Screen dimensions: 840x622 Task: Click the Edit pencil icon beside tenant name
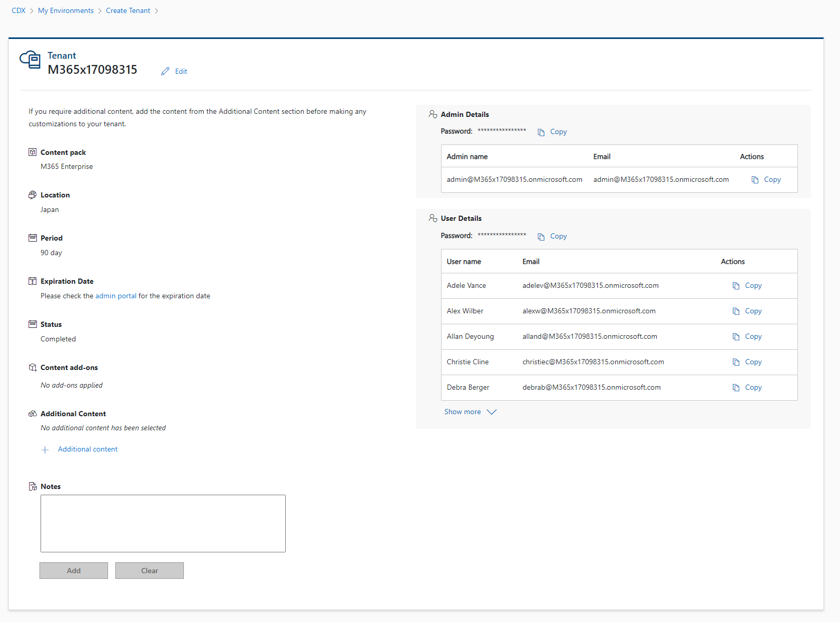tap(165, 71)
